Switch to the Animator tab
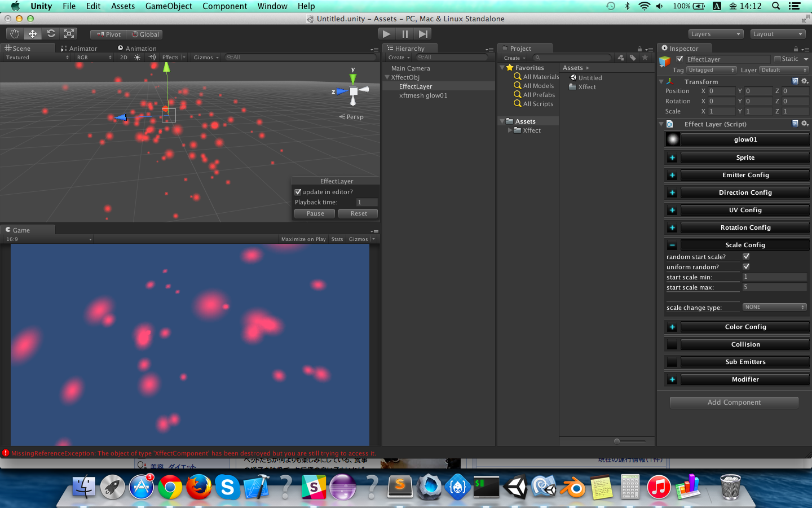This screenshot has width=812, height=508. [79, 49]
